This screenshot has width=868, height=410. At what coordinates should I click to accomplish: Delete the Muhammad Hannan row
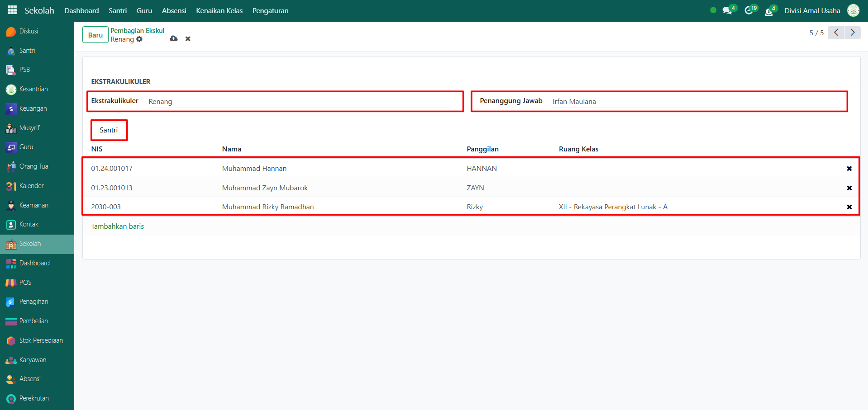[849, 169]
